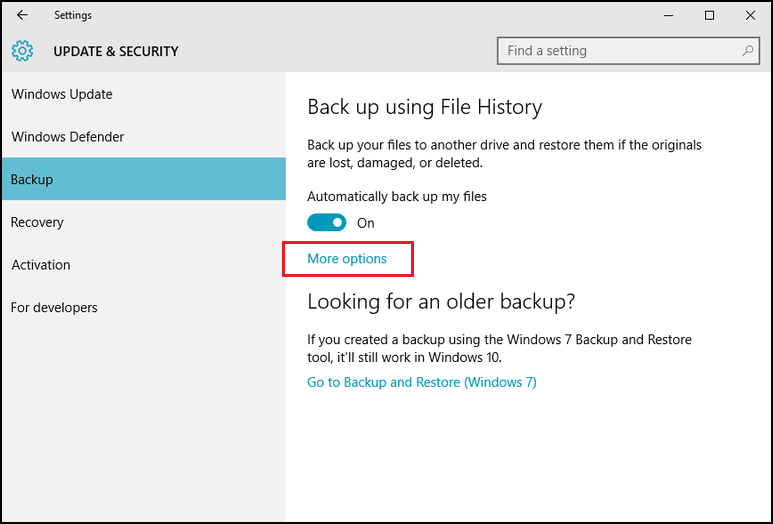Click the Back up using File History heading
Screen dimensions: 773x524
pyautogui.click(x=424, y=107)
